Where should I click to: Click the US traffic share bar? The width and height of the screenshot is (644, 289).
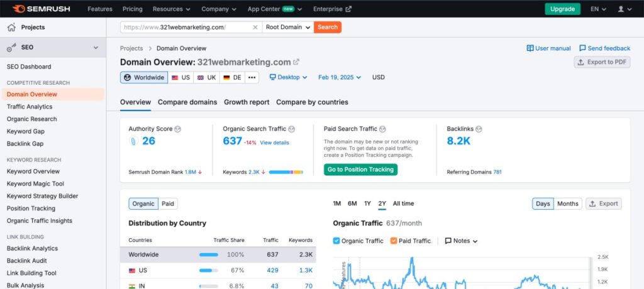tap(209, 271)
